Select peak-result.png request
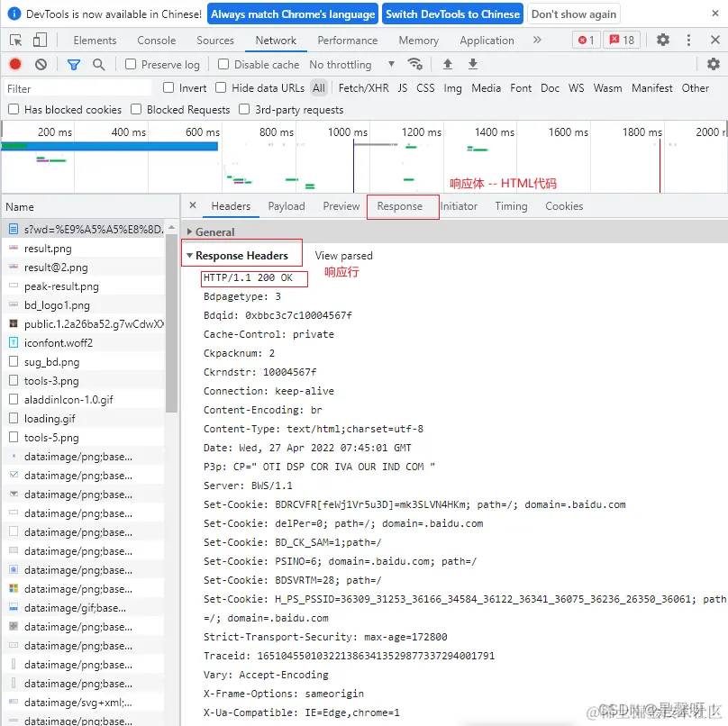Image resolution: width=728 pixels, height=726 pixels. [84, 286]
